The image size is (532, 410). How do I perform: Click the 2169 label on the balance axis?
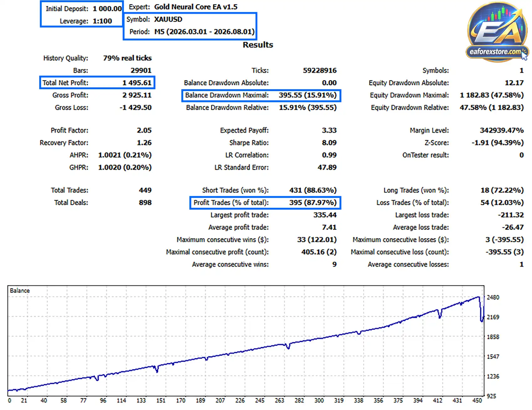(493, 317)
